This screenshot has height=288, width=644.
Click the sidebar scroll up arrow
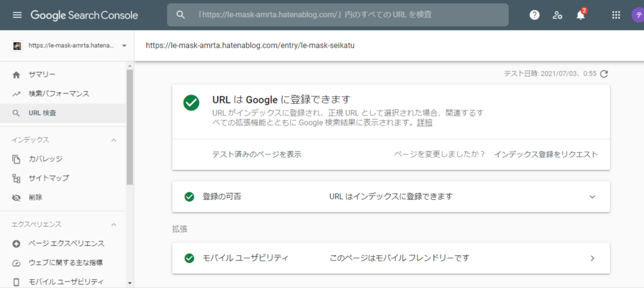click(129, 66)
